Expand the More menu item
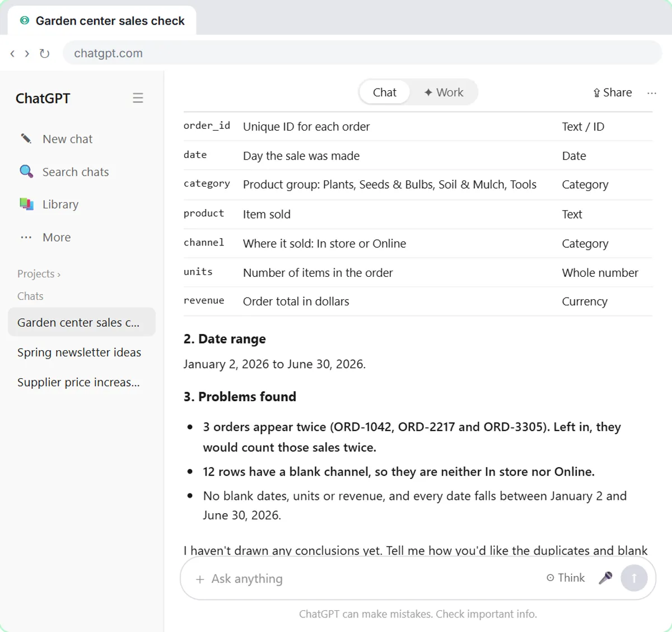 coord(57,238)
